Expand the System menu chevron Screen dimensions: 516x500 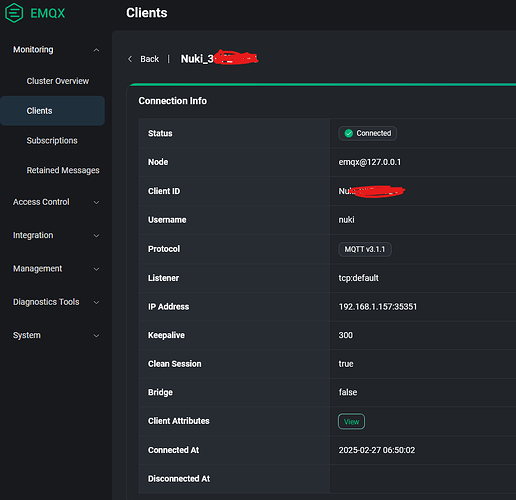pyautogui.click(x=96, y=336)
